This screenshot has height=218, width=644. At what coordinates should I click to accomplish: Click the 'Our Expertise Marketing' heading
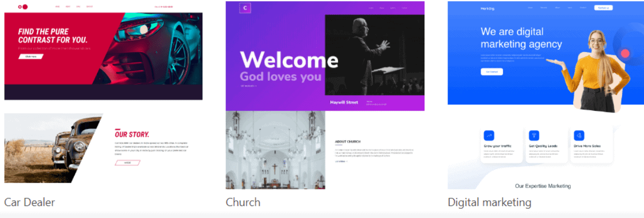pyautogui.click(x=543, y=186)
